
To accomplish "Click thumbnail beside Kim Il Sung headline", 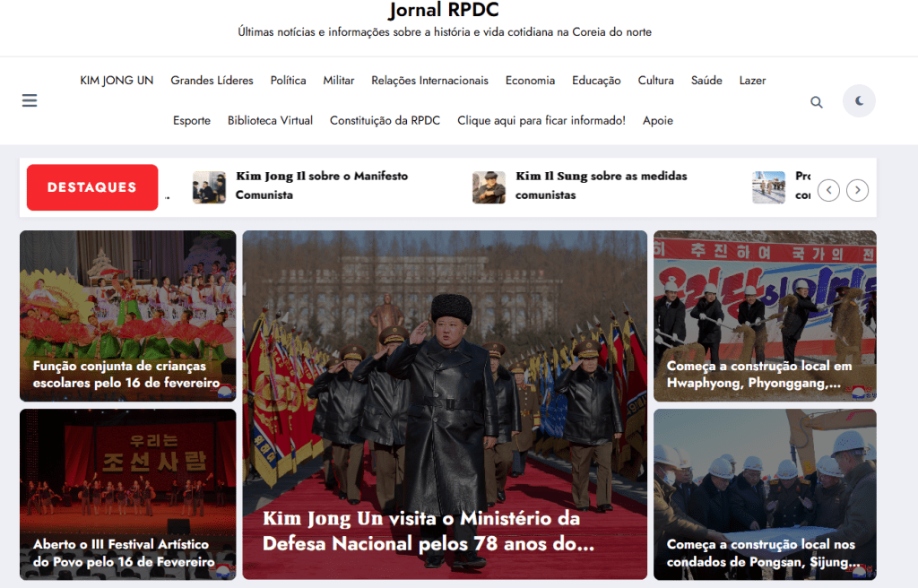I will coord(489,187).
